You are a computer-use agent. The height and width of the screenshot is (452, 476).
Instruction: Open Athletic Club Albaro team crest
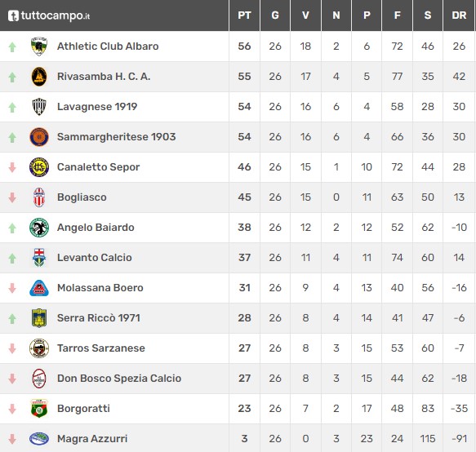39,47
